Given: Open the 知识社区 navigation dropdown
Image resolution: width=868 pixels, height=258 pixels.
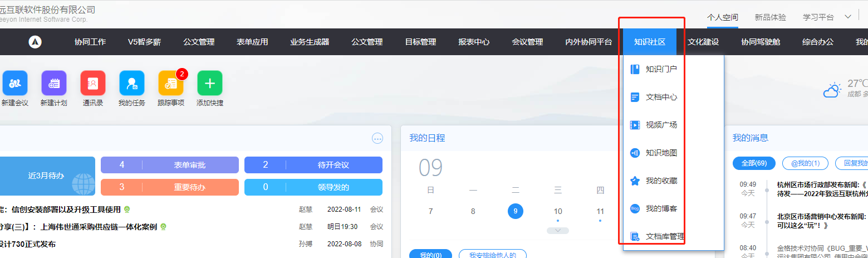Looking at the screenshot, I should [650, 42].
